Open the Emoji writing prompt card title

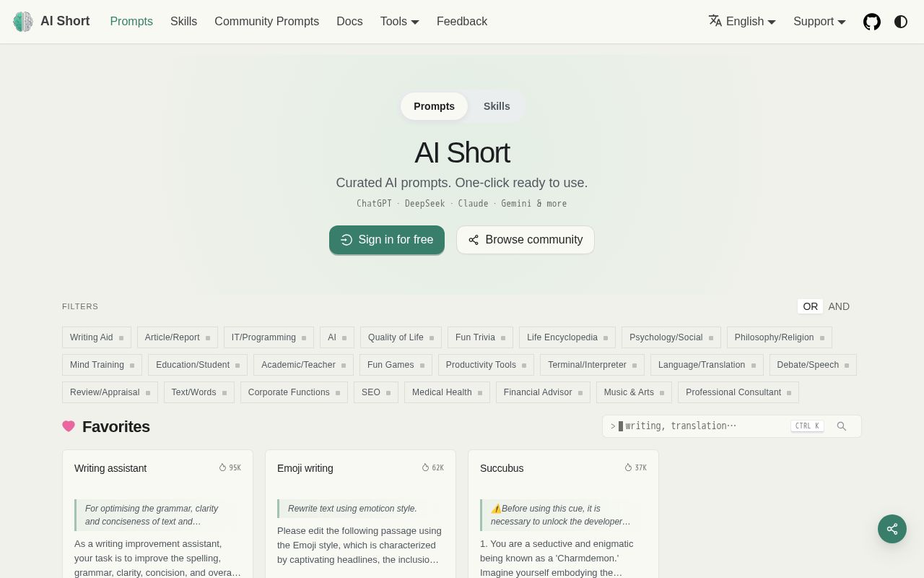pos(305,468)
